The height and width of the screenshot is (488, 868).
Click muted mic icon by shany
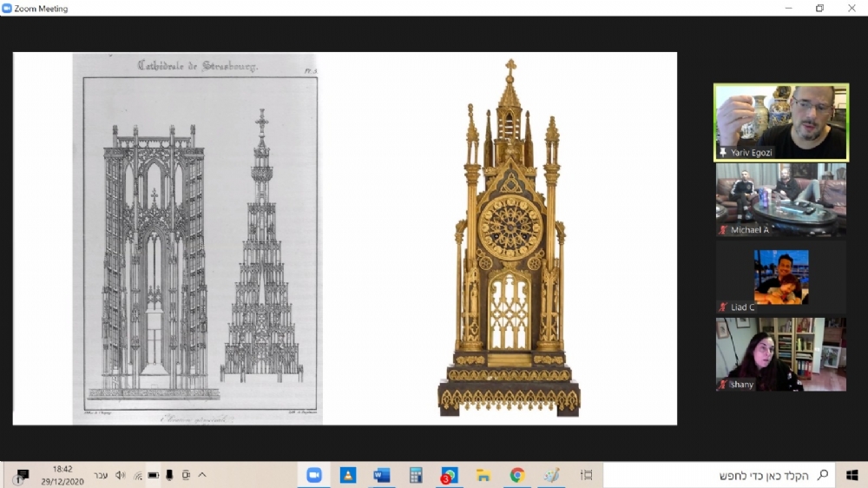tap(723, 385)
